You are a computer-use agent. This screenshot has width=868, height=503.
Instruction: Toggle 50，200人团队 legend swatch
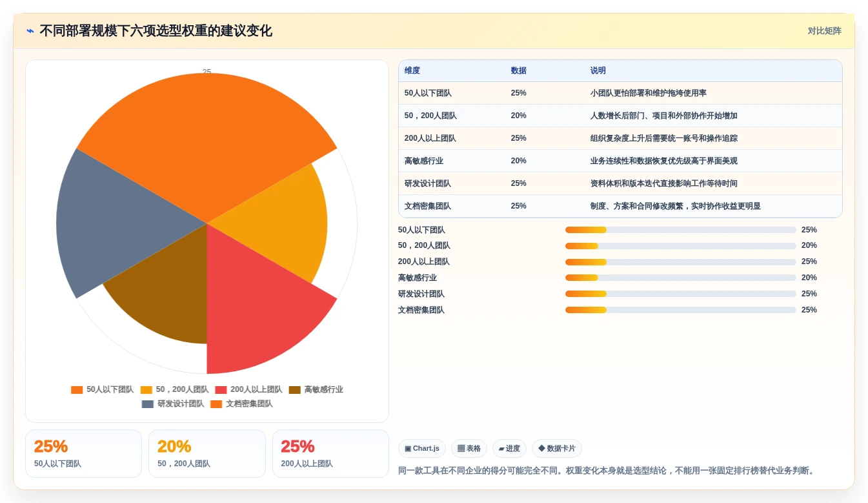pyautogui.click(x=146, y=390)
